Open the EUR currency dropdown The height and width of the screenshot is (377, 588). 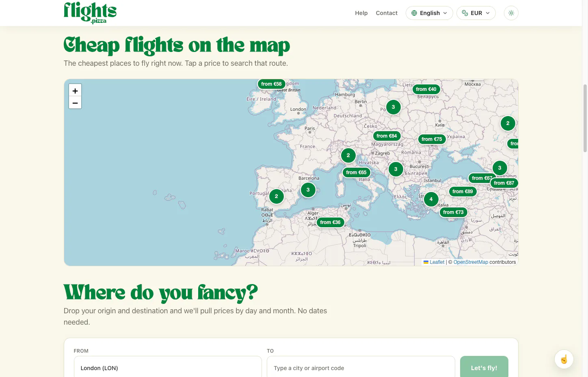(476, 13)
